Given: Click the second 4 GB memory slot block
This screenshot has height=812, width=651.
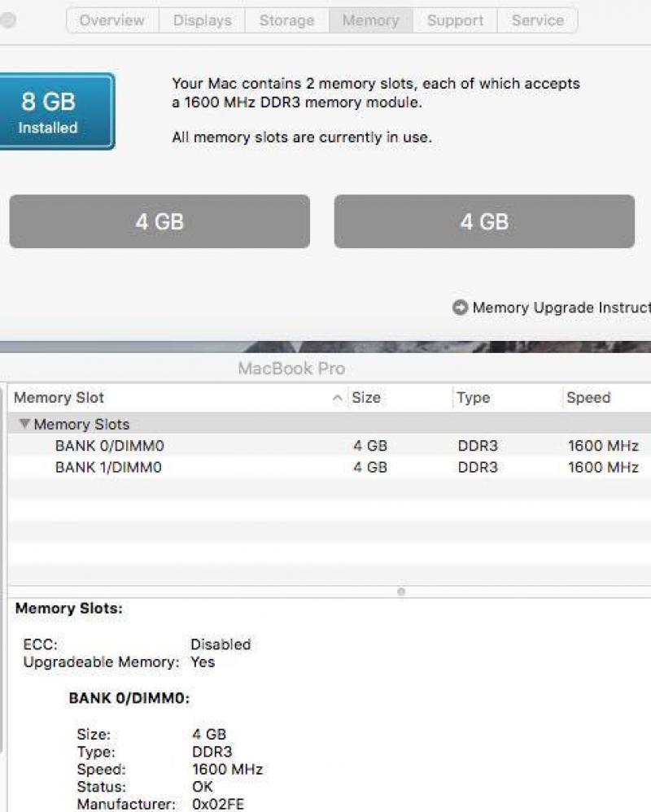Looking at the screenshot, I should point(484,221).
